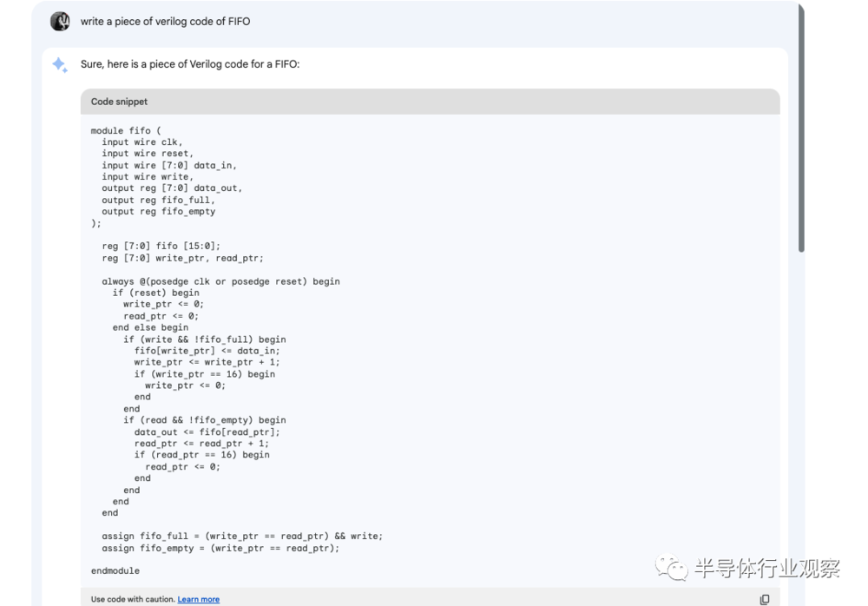Screen dimensions: 868x606
Task: Click the vertical scrollbar on the right
Action: pos(801,130)
